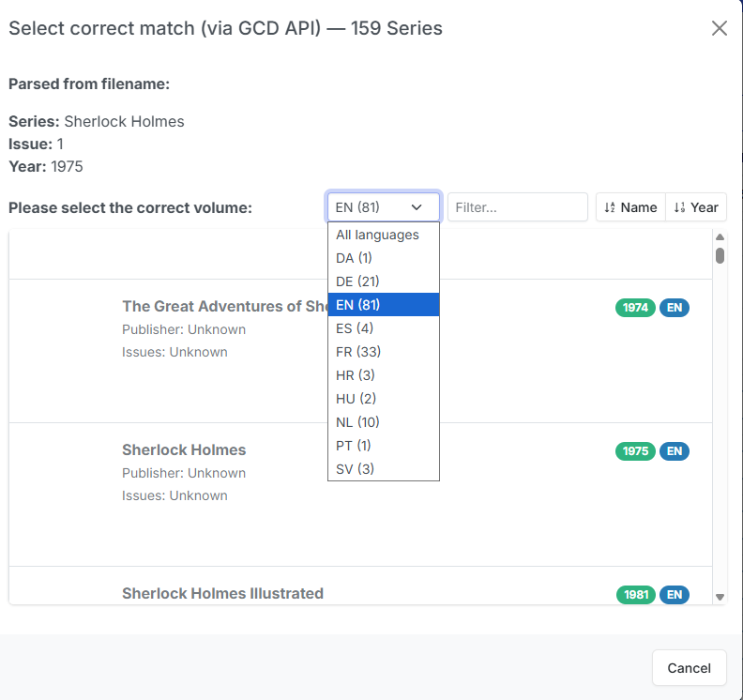Sort results by Year
Screen dimensions: 743x700
[696, 207]
